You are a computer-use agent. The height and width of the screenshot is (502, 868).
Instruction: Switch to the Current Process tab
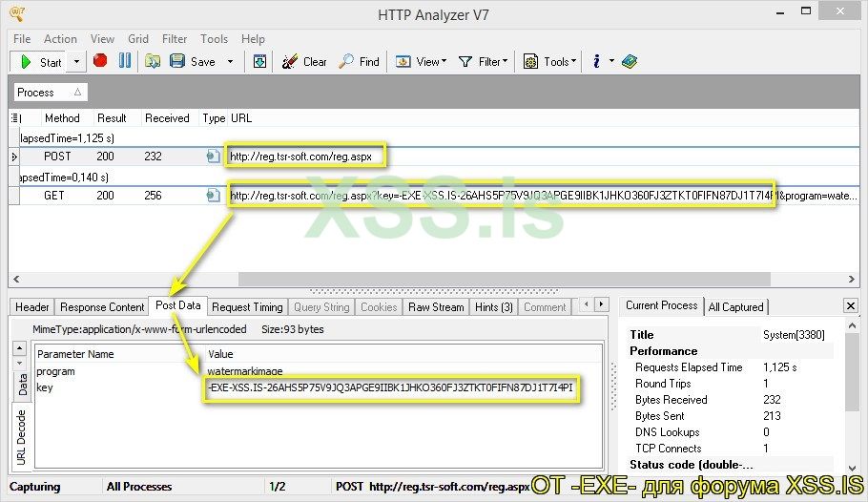[x=662, y=305]
